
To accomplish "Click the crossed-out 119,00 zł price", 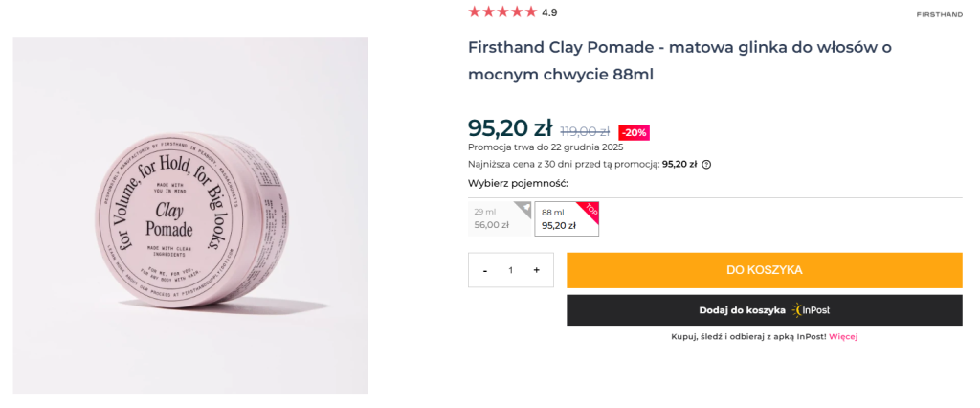I will click(585, 131).
